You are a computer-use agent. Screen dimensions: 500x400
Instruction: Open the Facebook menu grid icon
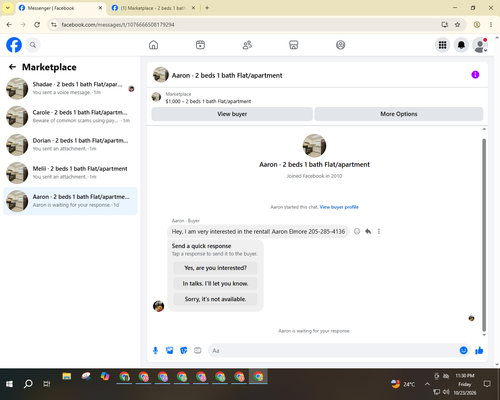[x=442, y=45]
